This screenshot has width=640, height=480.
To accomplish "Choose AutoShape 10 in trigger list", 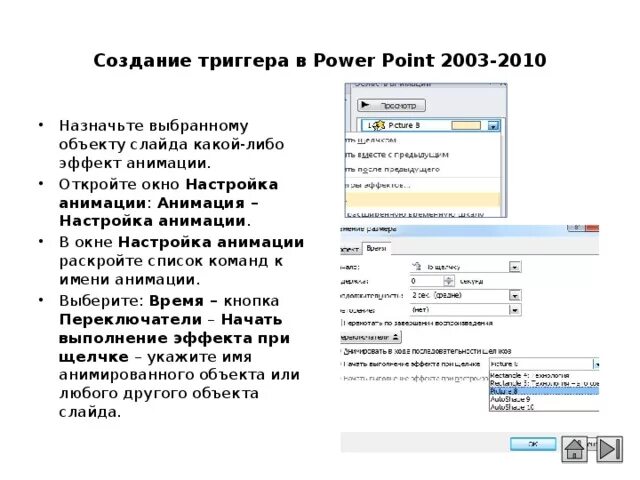I will [544, 407].
